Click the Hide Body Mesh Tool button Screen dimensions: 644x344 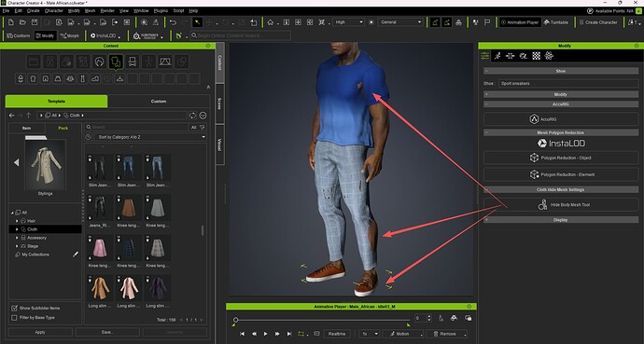[x=561, y=204]
